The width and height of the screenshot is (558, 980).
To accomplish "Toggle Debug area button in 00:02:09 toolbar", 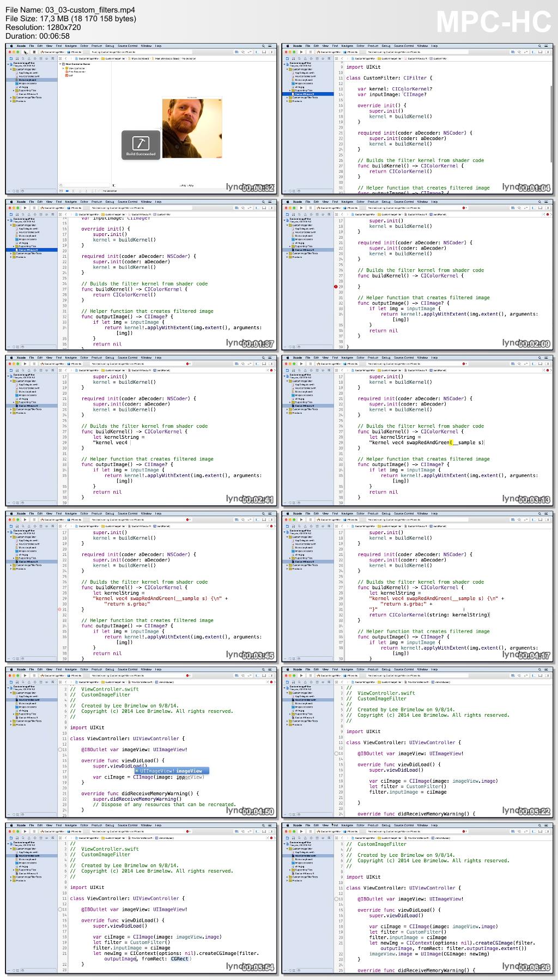I will [x=540, y=208].
